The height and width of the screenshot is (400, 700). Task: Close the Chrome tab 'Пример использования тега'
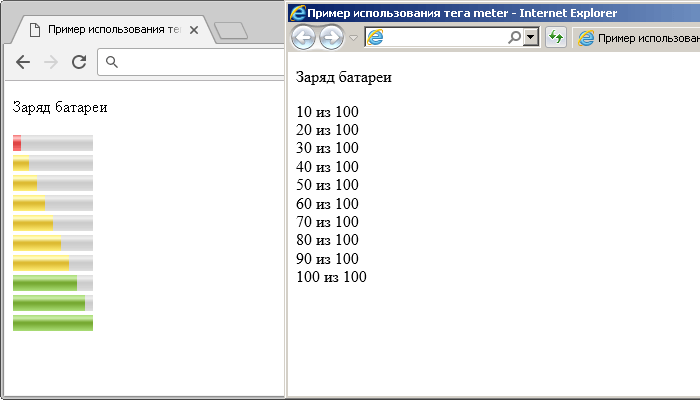(193, 30)
